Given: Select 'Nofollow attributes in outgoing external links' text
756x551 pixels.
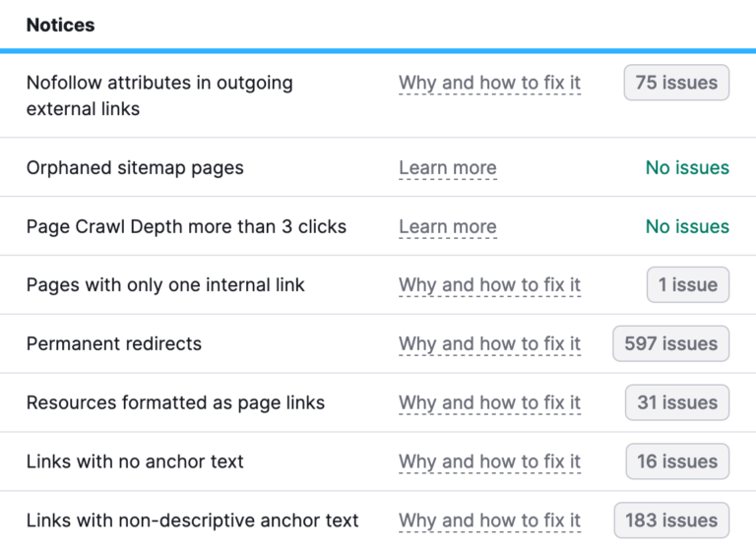Looking at the screenshot, I should 159,95.
